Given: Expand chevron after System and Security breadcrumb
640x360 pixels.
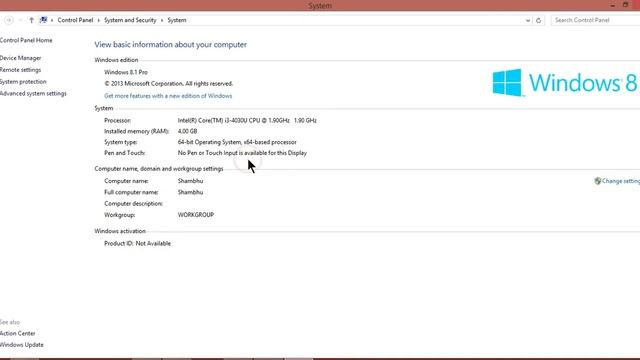Looking at the screenshot, I should tap(162, 20).
